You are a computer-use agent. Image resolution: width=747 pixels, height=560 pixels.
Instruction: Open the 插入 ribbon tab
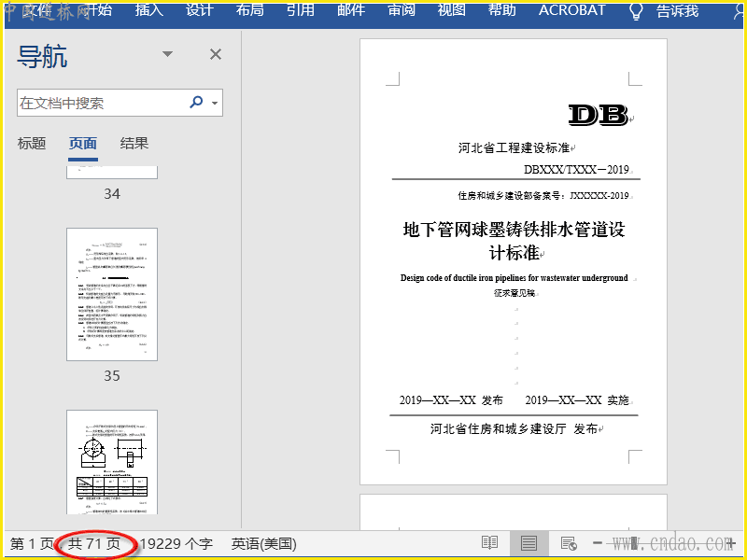[149, 10]
